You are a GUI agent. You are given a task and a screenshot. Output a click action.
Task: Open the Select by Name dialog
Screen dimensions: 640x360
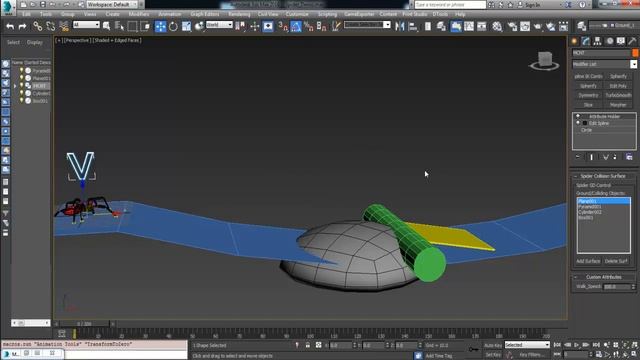coord(119,27)
